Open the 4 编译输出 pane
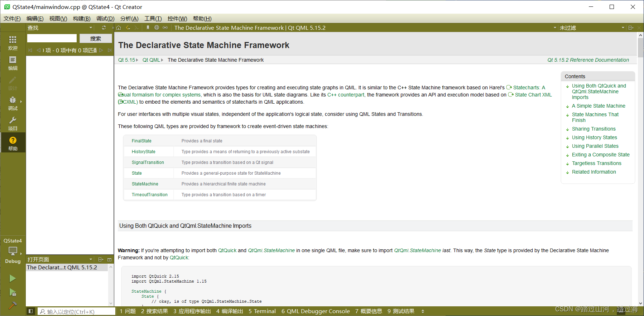The image size is (644, 316). tap(230, 311)
